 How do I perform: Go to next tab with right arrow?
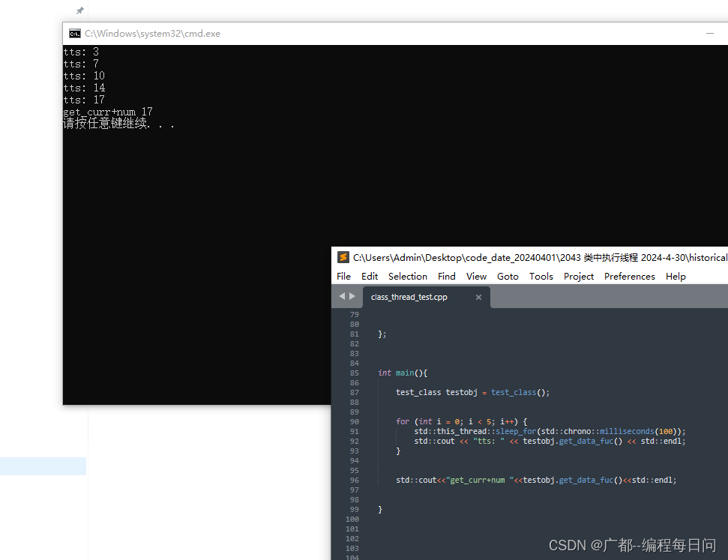point(352,296)
